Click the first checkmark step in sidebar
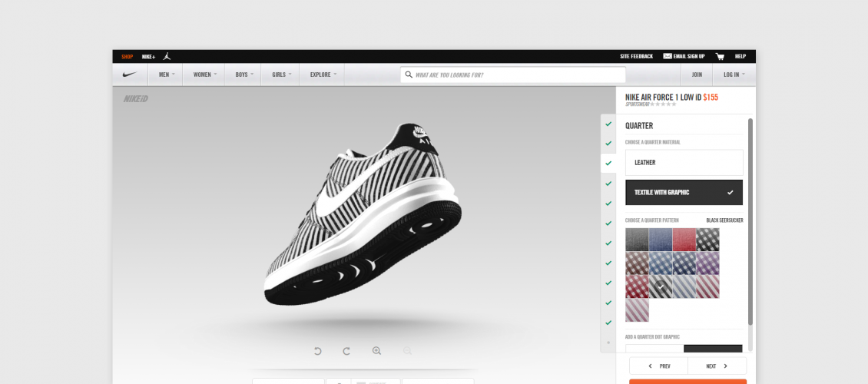 tap(608, 124)
